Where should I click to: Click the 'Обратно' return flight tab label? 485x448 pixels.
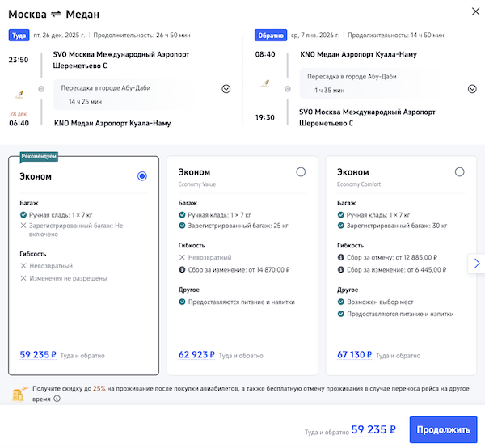[x=269, y=36]
